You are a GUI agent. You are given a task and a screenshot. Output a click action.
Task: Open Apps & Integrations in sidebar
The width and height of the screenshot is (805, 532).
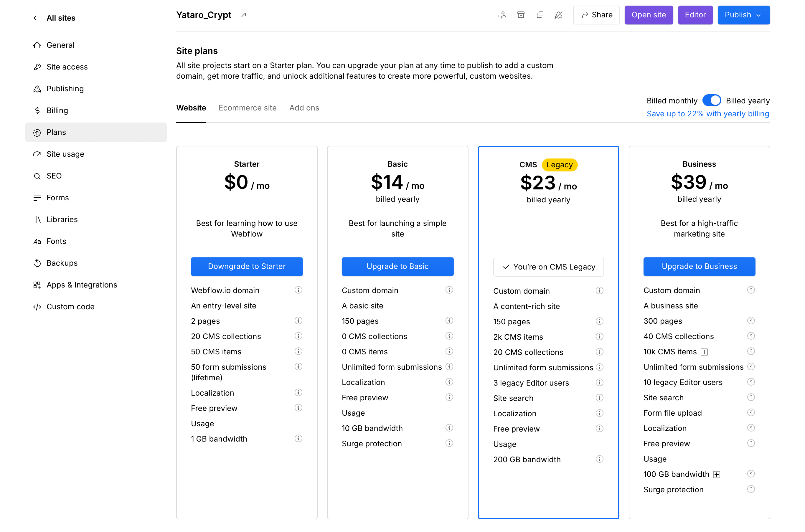click(96, 285)
